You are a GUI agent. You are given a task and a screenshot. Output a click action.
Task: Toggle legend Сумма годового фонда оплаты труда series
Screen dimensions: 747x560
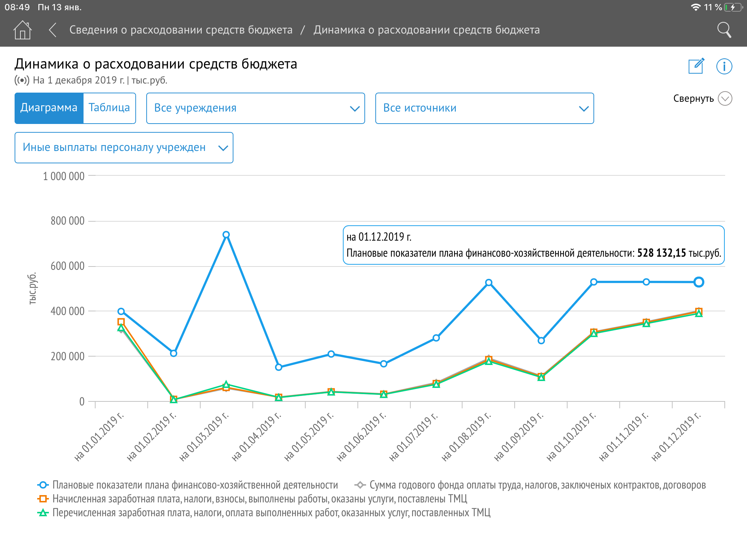530,485
